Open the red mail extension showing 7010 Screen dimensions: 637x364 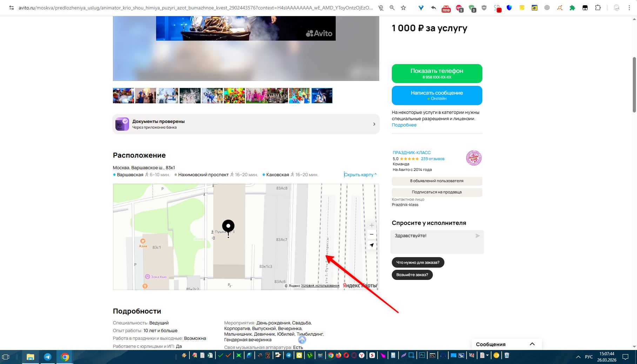(446, 8)
